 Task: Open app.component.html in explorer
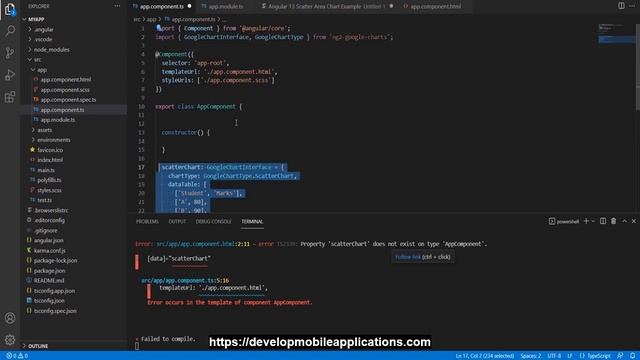click(x=66, y=80)
